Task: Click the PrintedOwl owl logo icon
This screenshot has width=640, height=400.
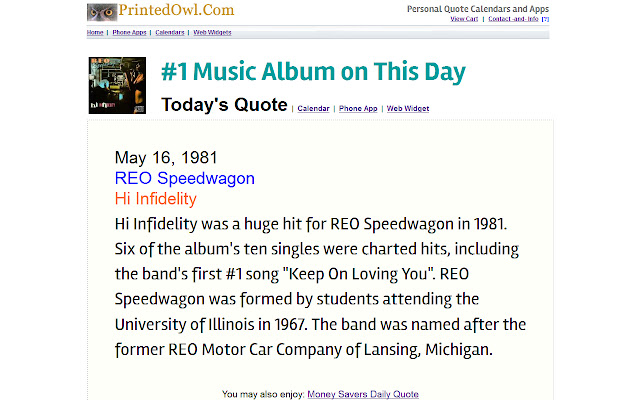Action: coord(101,12)
